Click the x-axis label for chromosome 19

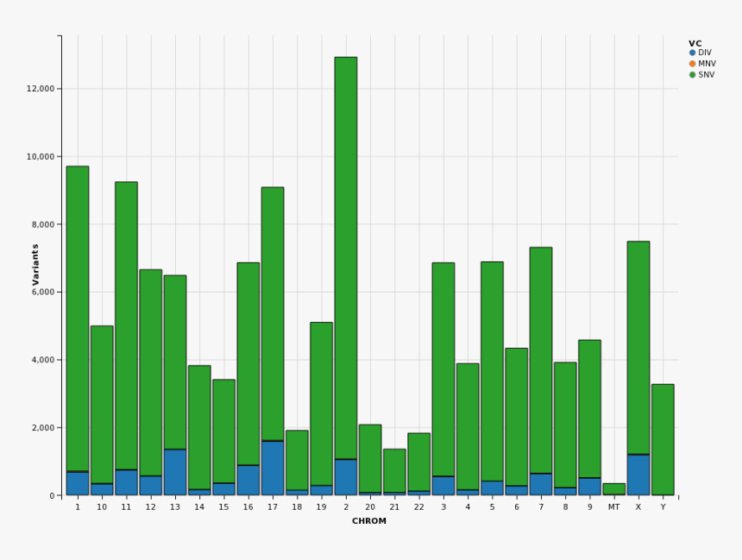321,507
